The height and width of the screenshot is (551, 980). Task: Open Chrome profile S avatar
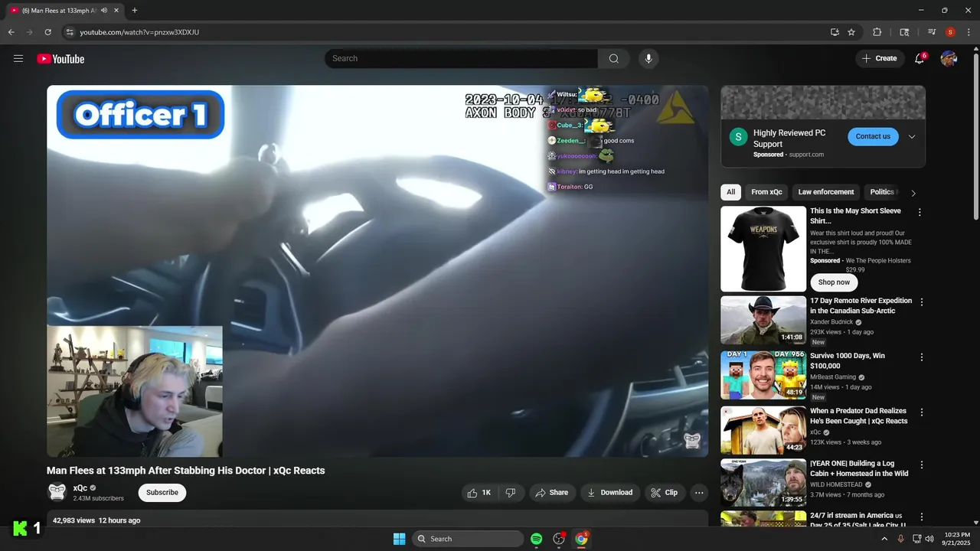tap(950, 32)
